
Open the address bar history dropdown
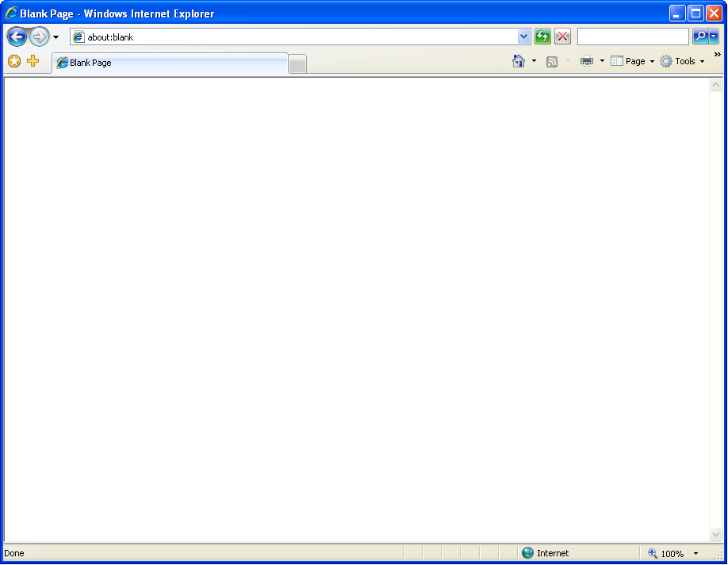tap(522, 37)
